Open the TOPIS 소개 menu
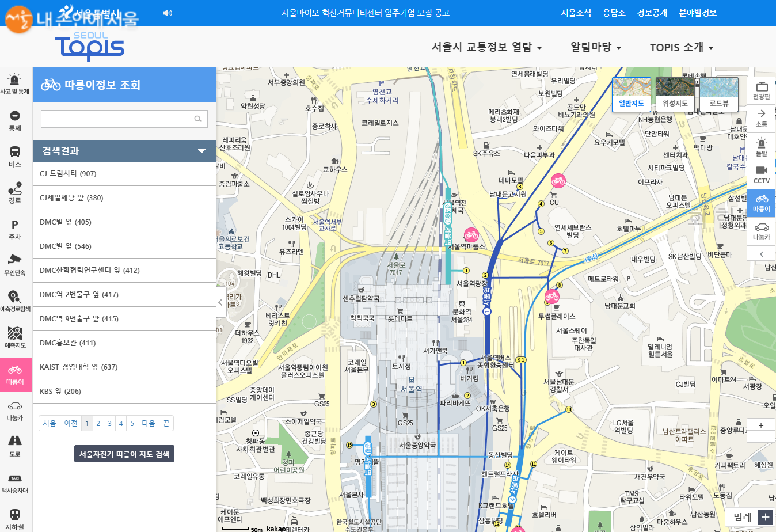The image size is (776, 532). [681, 47]
